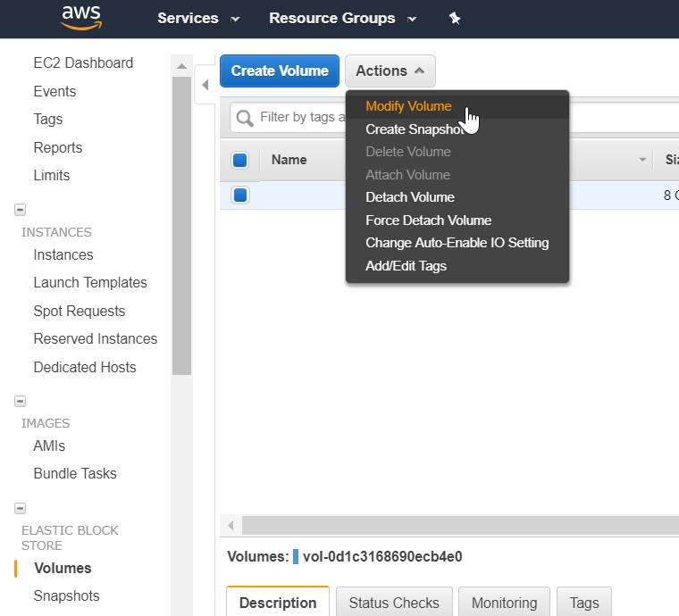
Task: Click sidebar scrollbar up arrow
Action: click(182, 66)
